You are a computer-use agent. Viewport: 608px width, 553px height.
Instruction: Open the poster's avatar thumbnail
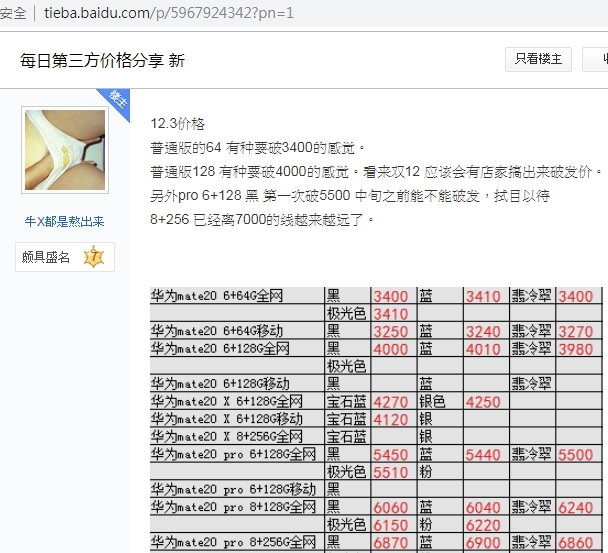click(x=65, y=150)
